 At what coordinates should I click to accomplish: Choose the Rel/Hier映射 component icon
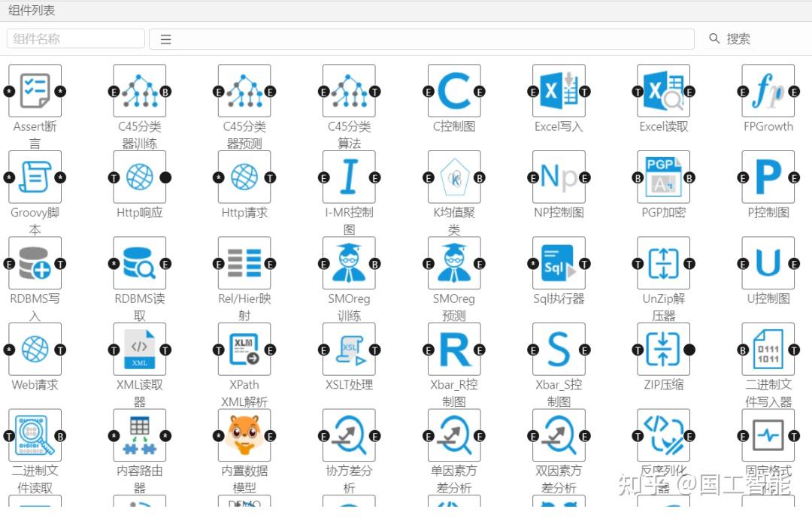pos(244,263)
